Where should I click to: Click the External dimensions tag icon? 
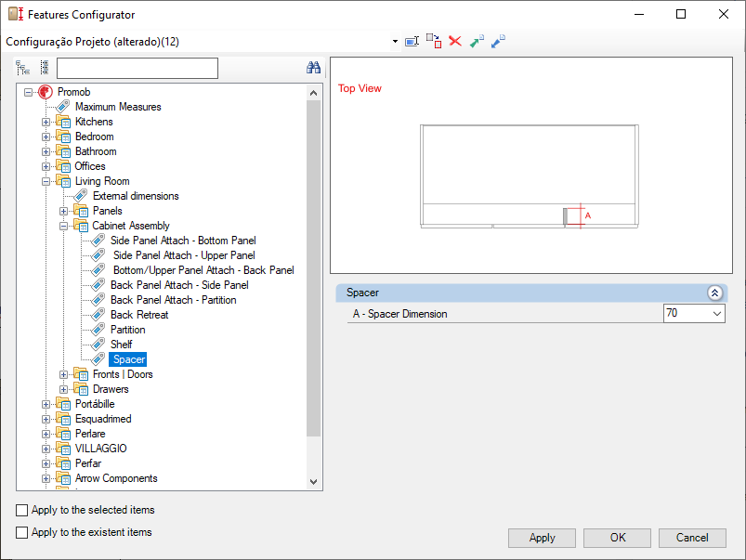(x=81, y=196)
